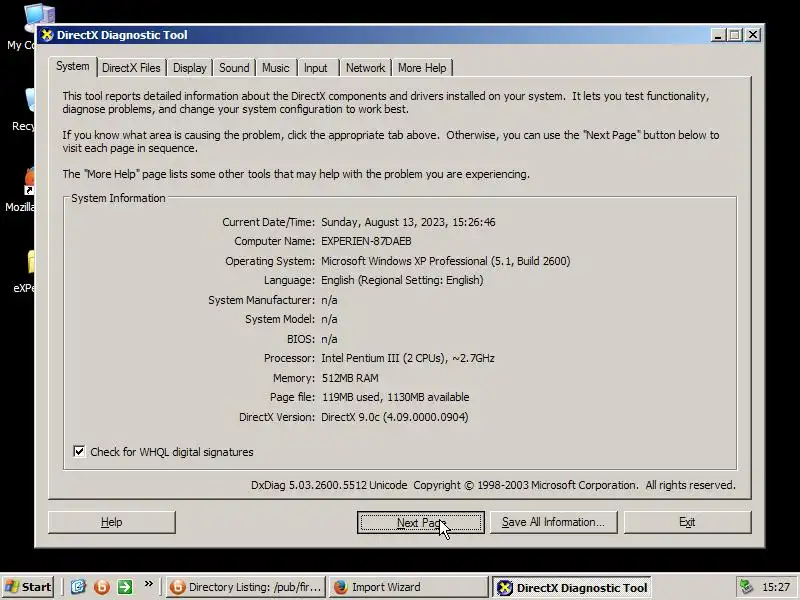Click the taskbar clock showing 15:27

(776, 587)
